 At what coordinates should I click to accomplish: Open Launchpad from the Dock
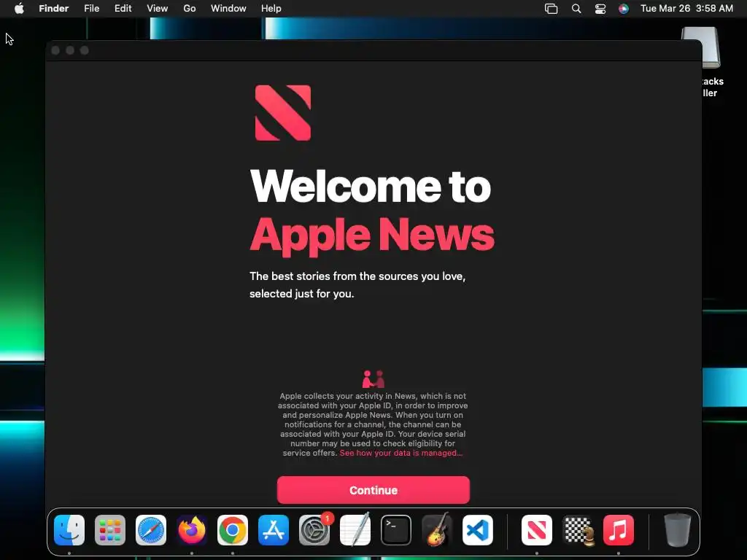click(110, 530)
